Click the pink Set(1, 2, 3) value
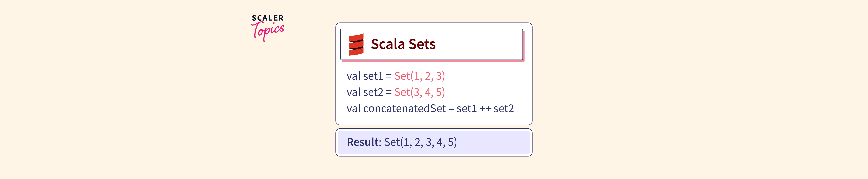 tap(420, 76)
